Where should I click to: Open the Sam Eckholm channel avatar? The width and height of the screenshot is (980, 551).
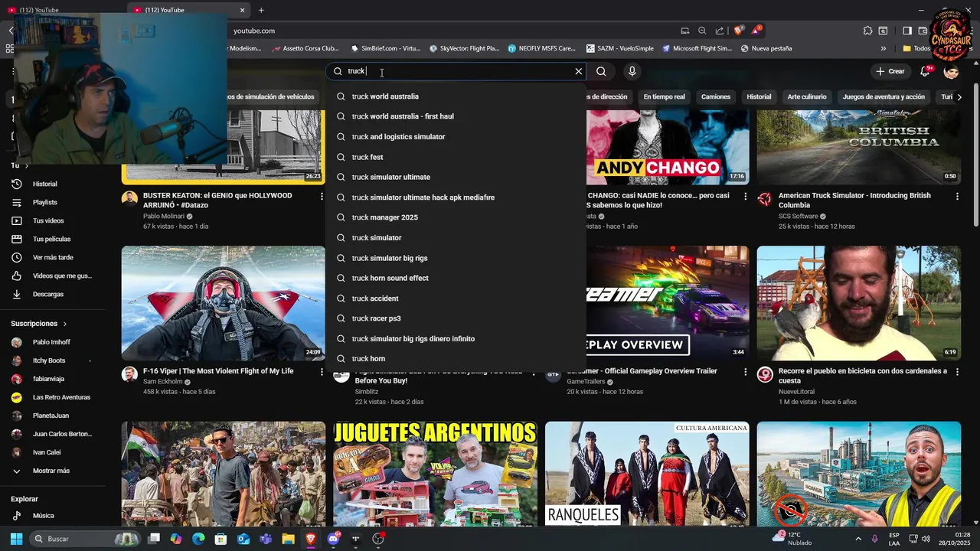pos(129,374)
